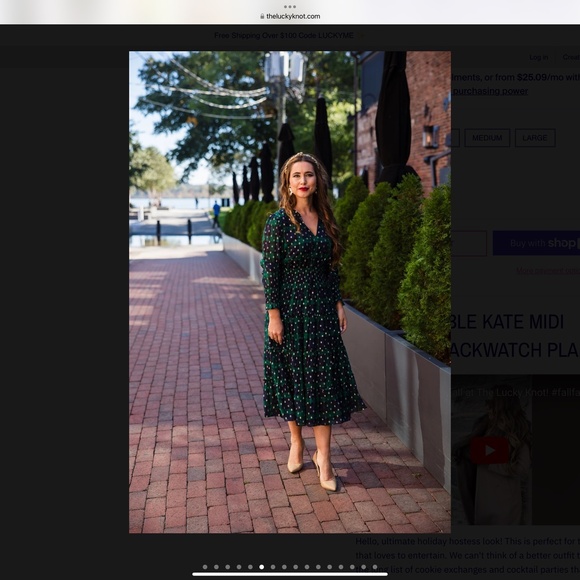Tap the lock icon beside theluckyknot.com
The image size is (580, 580).
pyautogui.click(x=262, y=16)
